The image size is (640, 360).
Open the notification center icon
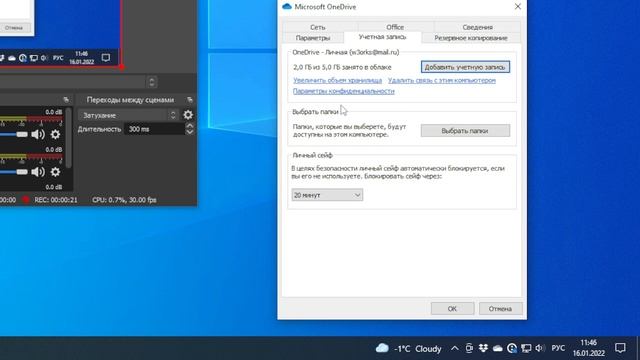(x=620, y=348)
